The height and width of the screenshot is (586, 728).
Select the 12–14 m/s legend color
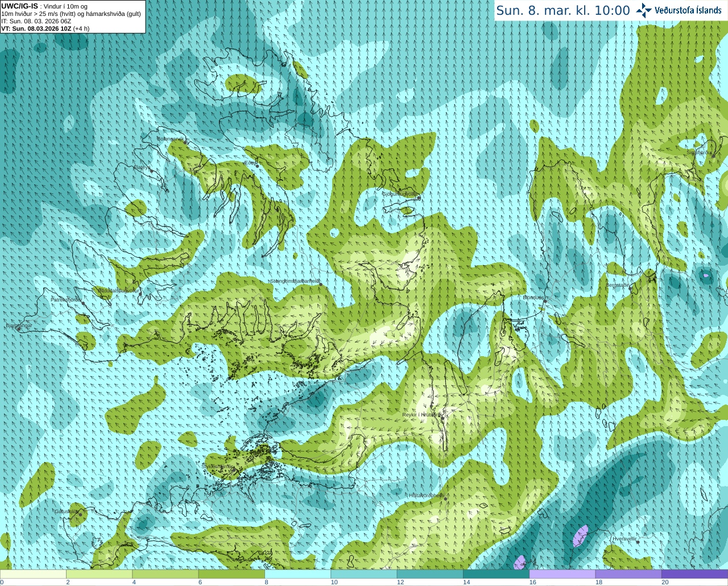(x=430, y=574)
